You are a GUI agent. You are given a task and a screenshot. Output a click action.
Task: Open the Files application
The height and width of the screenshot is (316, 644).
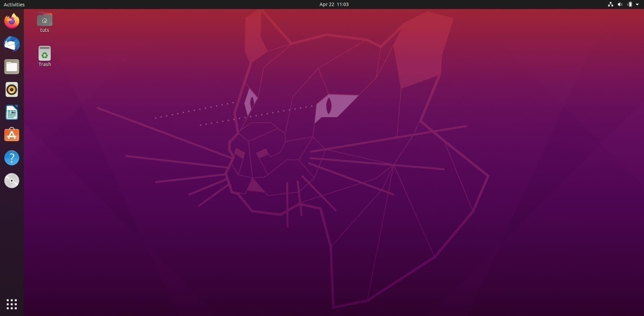[x=12, y=67]
